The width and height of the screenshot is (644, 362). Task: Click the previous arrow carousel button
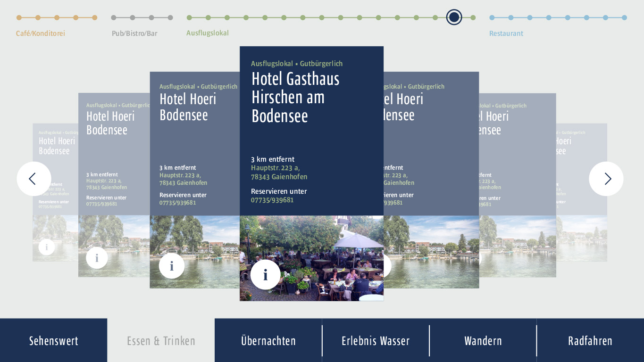[34, 179]
